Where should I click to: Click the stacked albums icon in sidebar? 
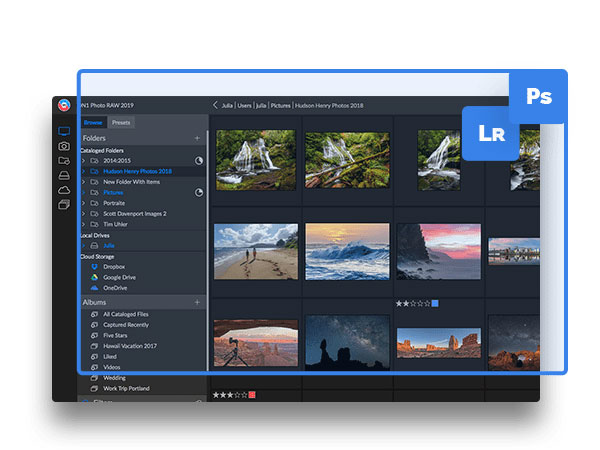[65, 204]
